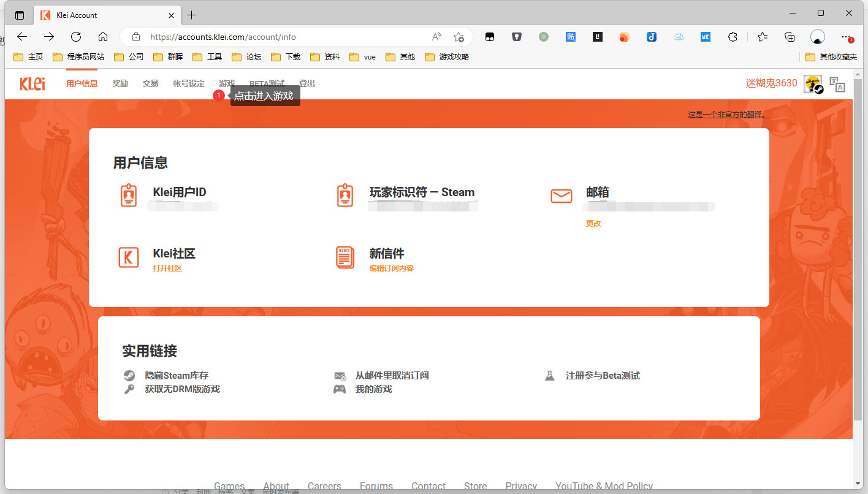This screenshot has width=868, height=494.
Task: Open the Careers footer link
Action: tap(324, 486)
